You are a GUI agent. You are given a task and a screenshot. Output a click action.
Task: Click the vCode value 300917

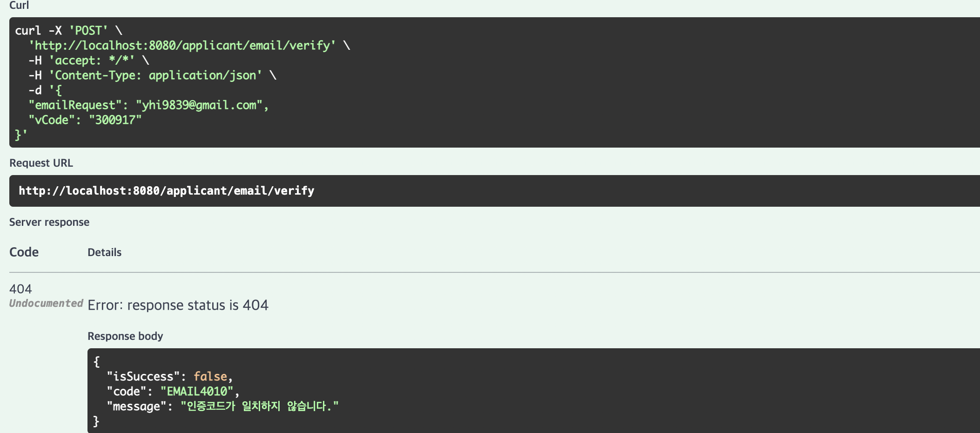pos(115,120)
